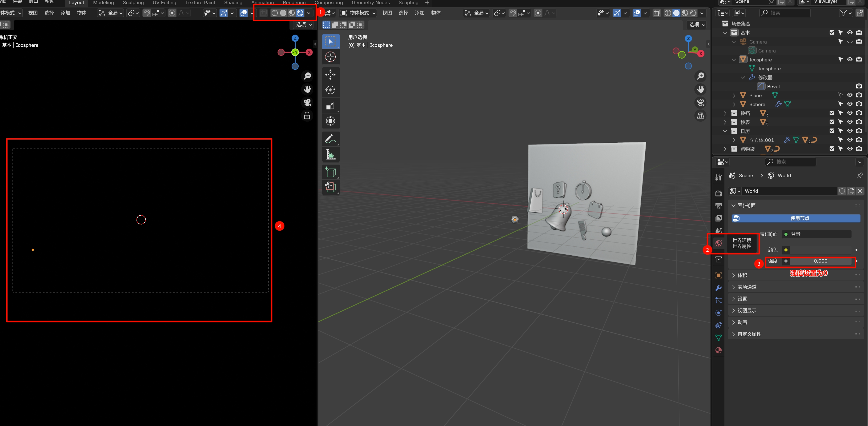Select the Scale tool icon
The width and height of the screenshot is (868, 426).
330,105
